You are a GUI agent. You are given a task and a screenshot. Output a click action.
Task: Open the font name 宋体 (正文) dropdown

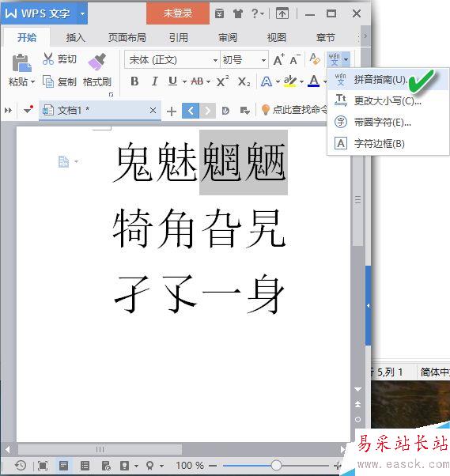point(215,60)
